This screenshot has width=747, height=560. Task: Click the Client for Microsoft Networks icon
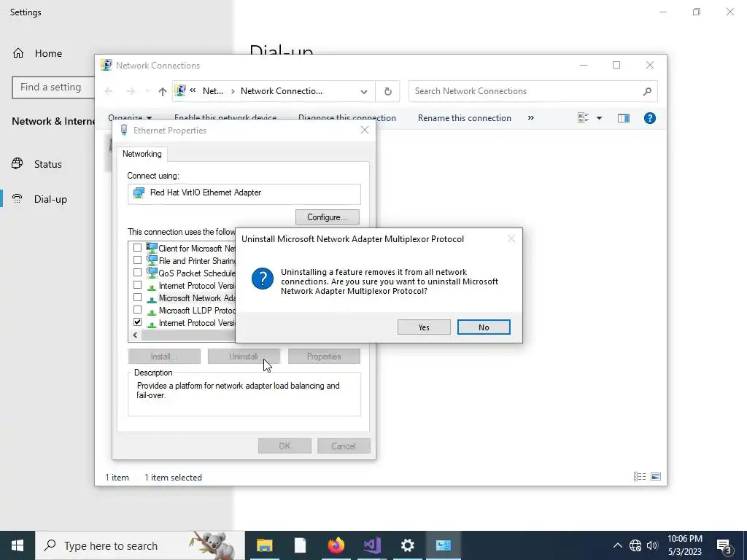(152, 248)
